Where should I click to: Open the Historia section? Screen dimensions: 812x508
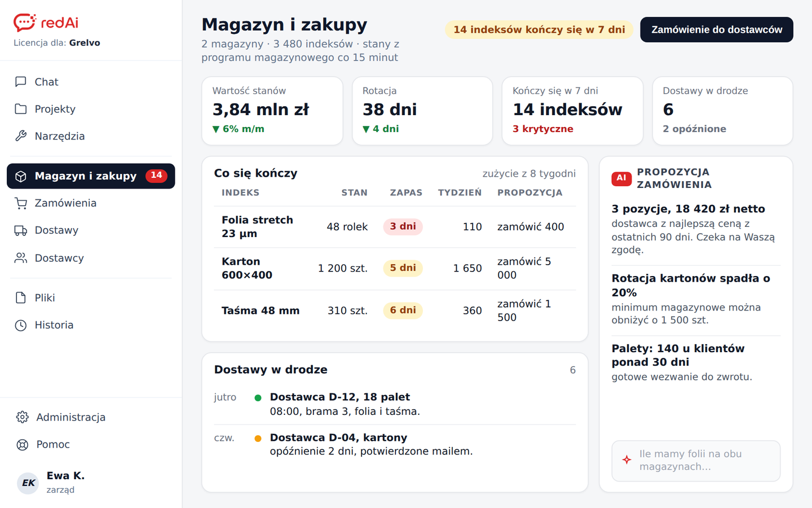click(x=91, y=325)
